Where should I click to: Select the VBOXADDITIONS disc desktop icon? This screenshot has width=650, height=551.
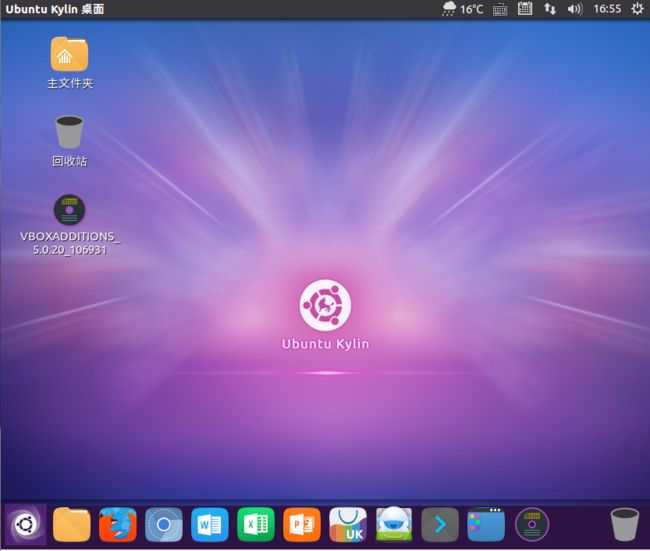tap(69, 210)
